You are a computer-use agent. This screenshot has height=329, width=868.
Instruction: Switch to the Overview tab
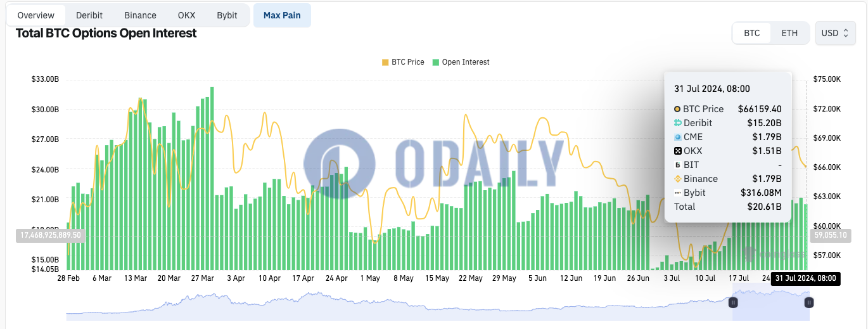(x=36, y=15)
